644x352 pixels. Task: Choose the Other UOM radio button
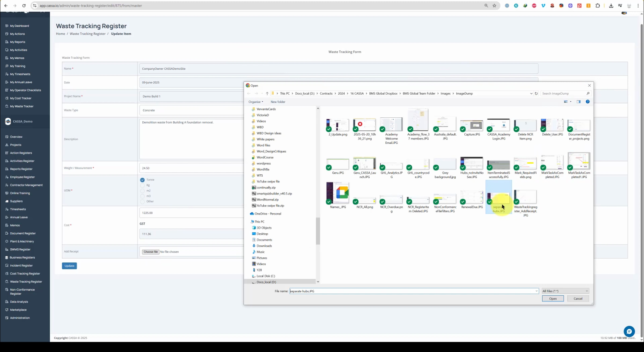click(x=142, y=201)
